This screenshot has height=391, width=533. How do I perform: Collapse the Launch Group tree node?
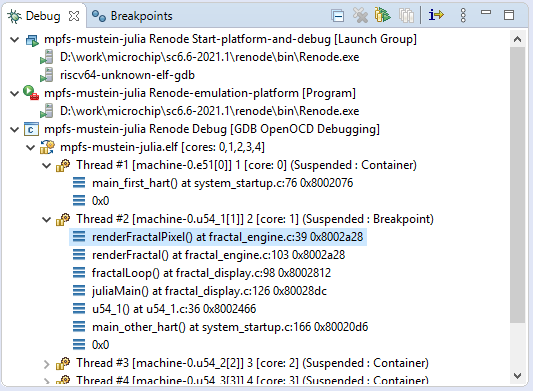[14, 39]
